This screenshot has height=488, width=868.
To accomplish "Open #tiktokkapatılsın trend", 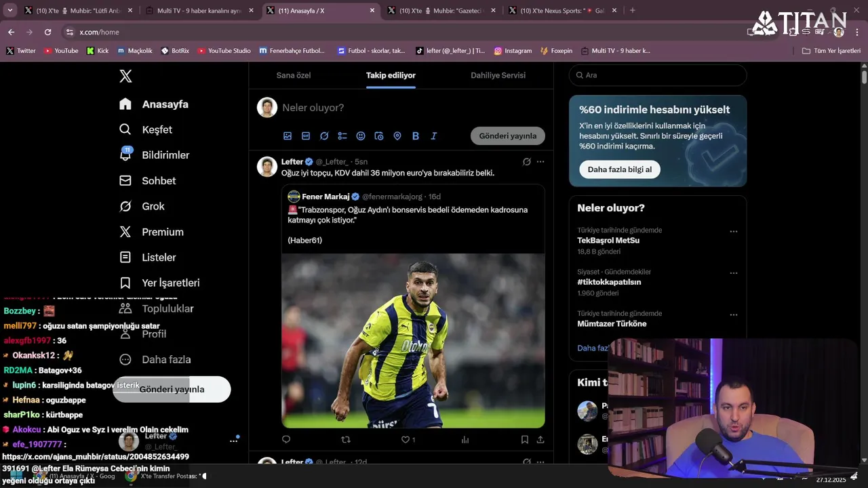I will point(609,282).
